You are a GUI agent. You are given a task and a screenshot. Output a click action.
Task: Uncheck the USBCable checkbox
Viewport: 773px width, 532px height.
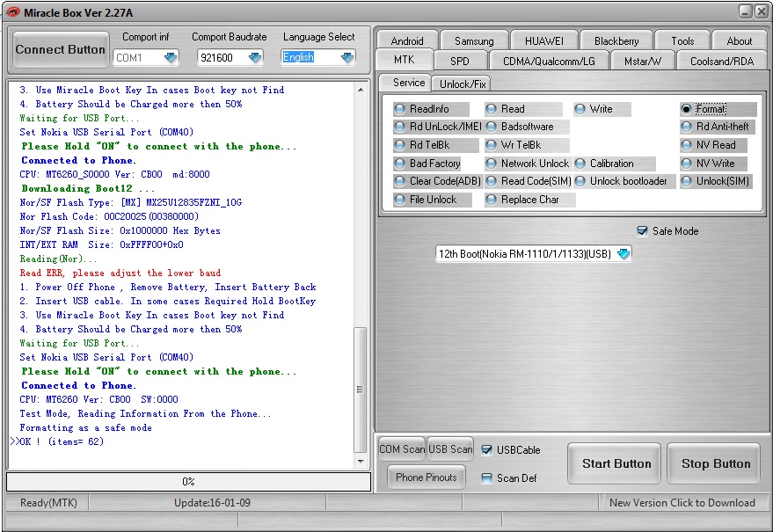486,450
